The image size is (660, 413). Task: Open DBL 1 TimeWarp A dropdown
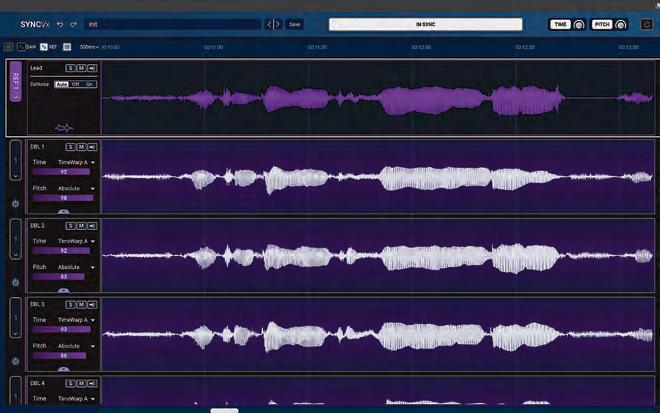pos(76,162)
